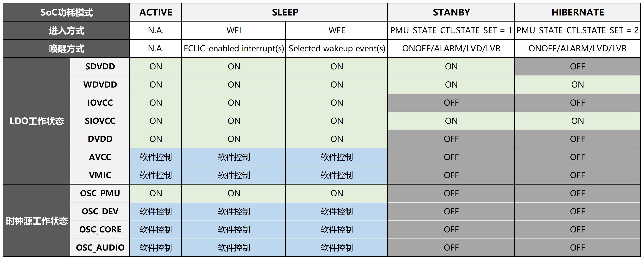Viewport: 644px width, 260px height.
Task: Select the OSC_AUDIO row label
Action: pos(100,248)
